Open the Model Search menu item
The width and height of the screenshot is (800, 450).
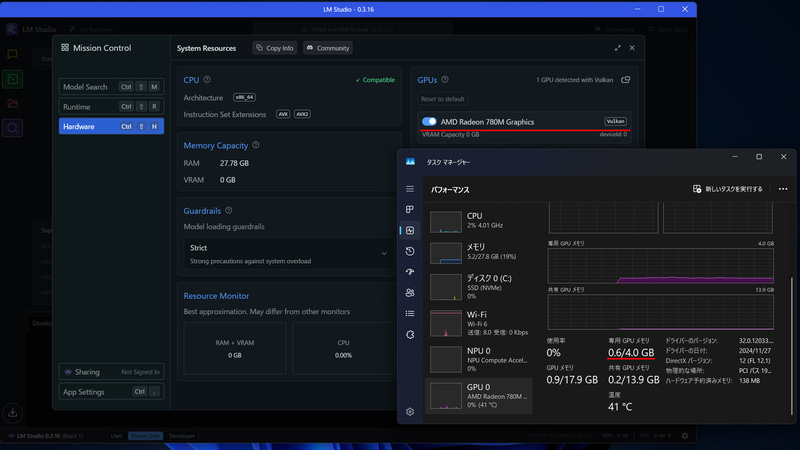click(111, 87)
